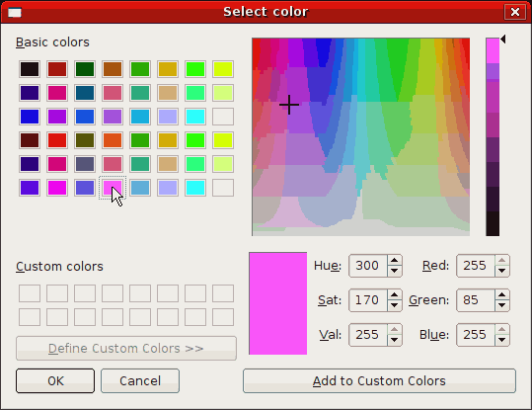Decrease Green value with down arrow

tap(501, 305)
